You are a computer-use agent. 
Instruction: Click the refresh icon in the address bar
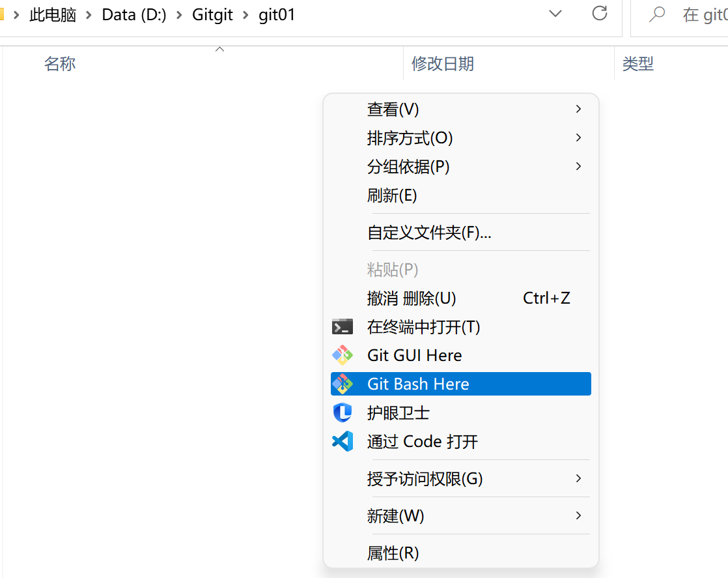pos(599,14)
